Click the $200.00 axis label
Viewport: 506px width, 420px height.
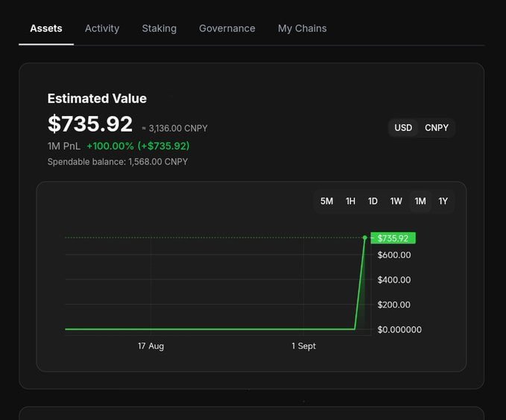pos(394,305)
